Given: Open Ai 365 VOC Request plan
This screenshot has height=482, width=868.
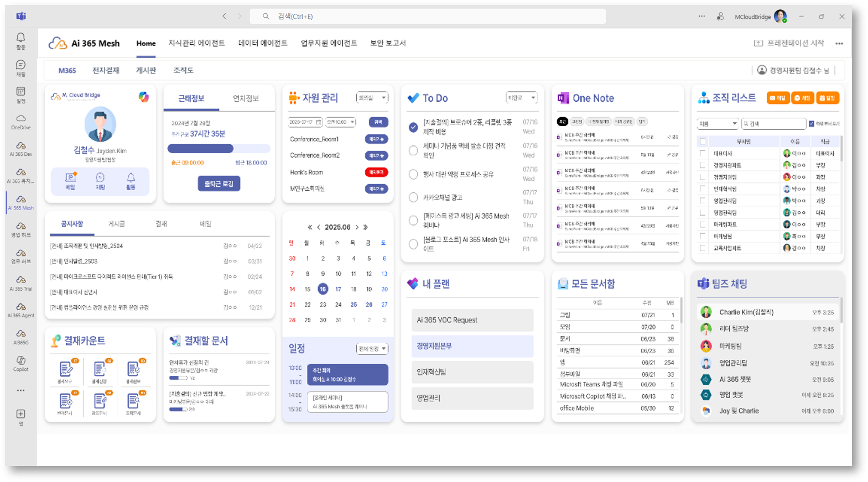Looking at the screenshot, I should tap(472, 320).
